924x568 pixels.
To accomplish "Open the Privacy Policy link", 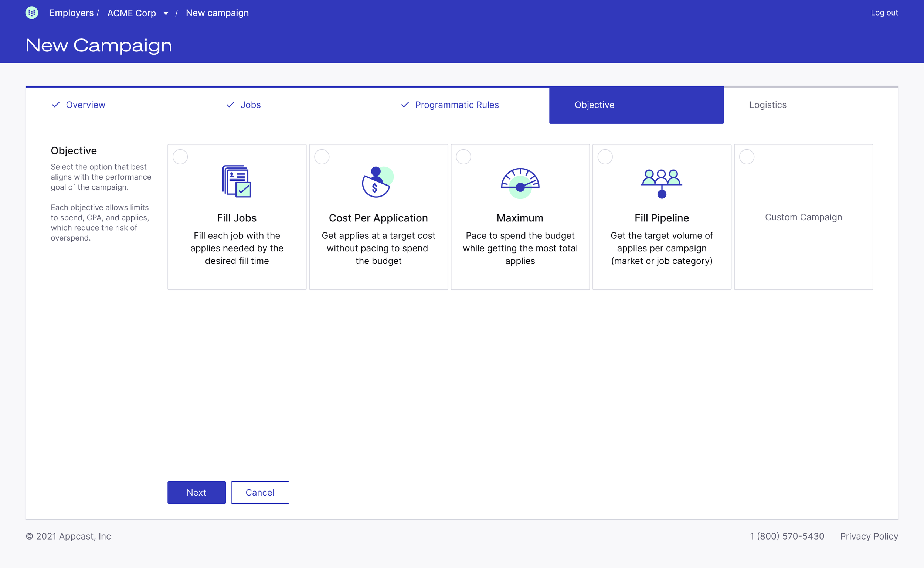I will tap(869, 536).
